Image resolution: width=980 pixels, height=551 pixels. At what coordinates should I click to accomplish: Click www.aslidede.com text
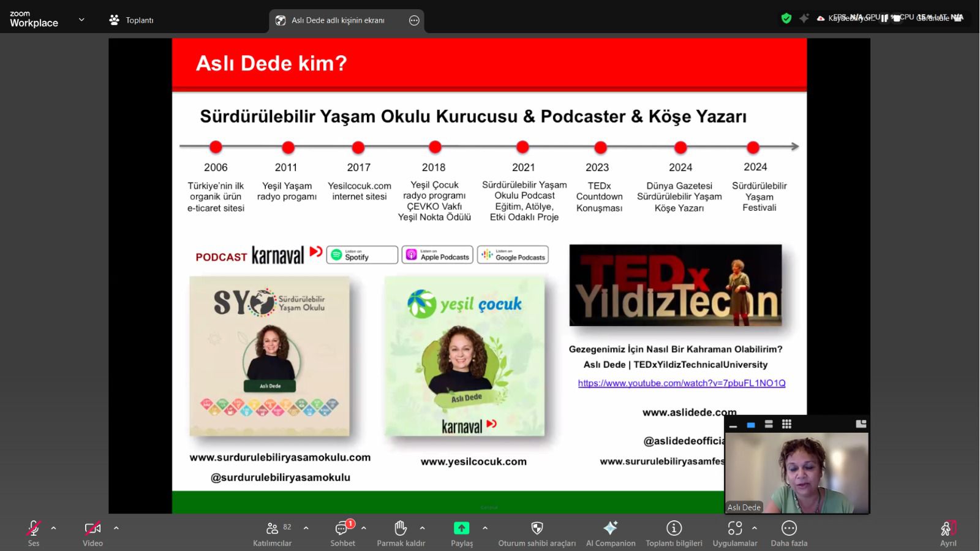(x=689, y=412)
